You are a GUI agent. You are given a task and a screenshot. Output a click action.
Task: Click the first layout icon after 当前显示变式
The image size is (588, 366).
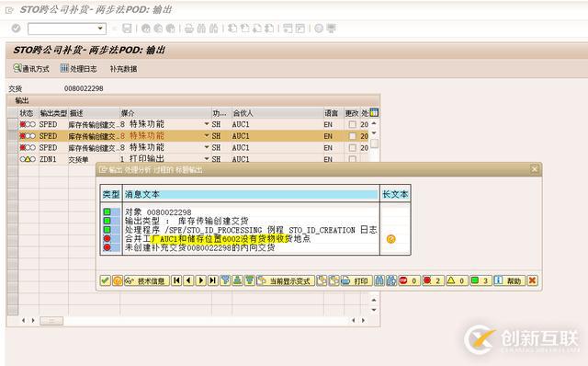(322, 280)
